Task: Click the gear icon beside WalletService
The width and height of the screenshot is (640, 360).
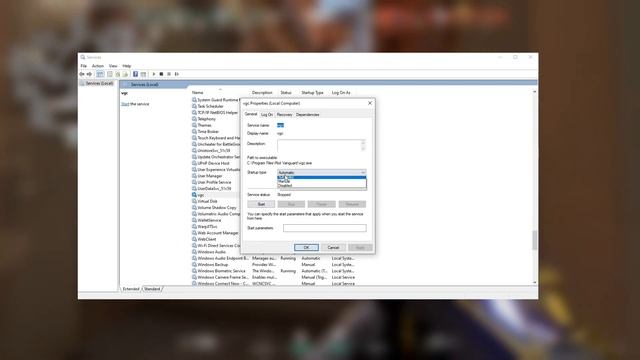Action: pyautogui.click(x=194, y=220)
